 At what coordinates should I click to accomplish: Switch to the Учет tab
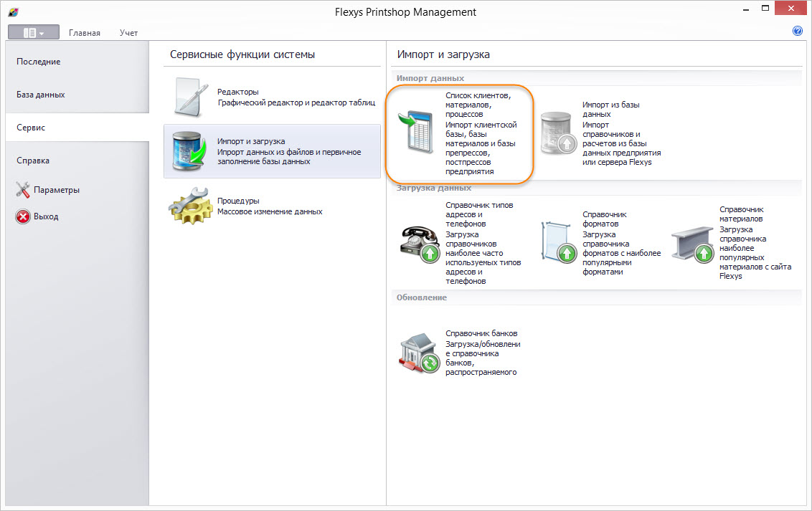[128, 32]
